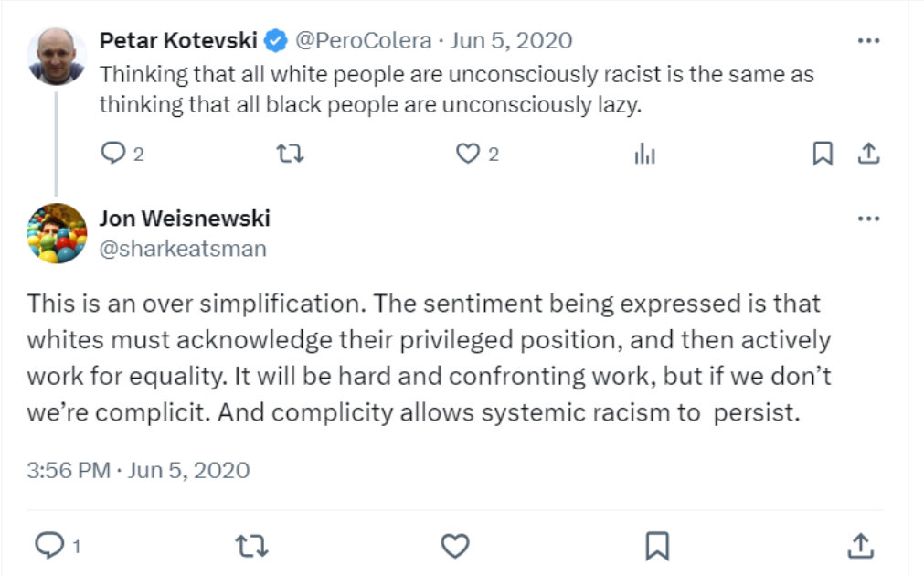Bookmark Petar Kotevski's tweet
The image size is (924, 576).
823,154
